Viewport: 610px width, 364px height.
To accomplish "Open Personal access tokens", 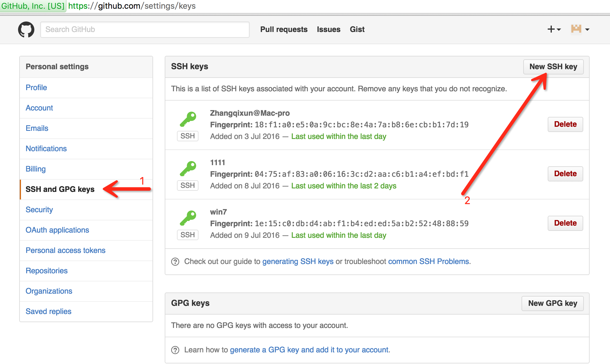I will (86, 250).
